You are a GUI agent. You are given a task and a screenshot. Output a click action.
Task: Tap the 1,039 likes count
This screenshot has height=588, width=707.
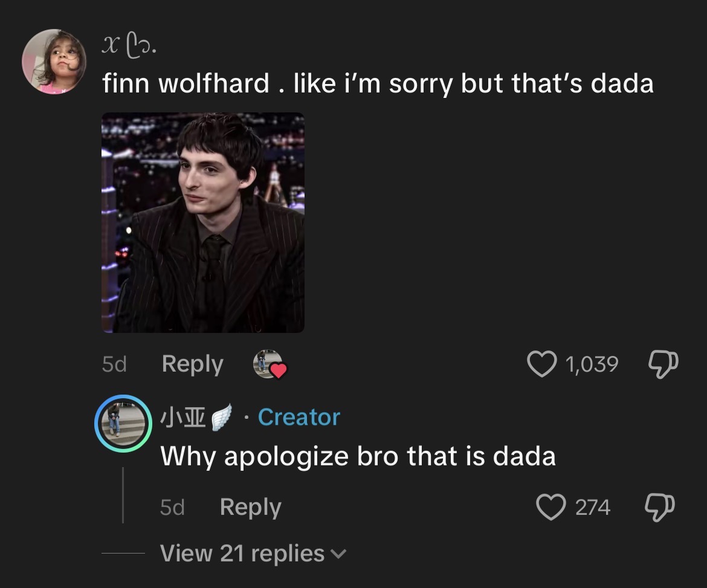592,364
